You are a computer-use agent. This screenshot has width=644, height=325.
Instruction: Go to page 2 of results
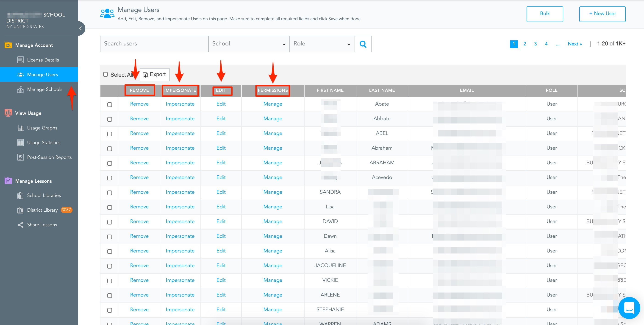(x=525, y=44)
